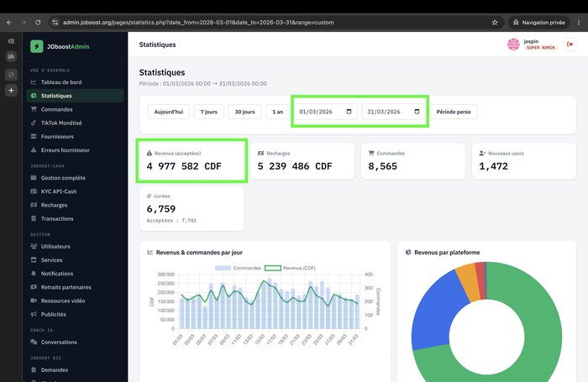
Task: Click the Acceptées : 7,741 text
Action: tap(171, 221)
